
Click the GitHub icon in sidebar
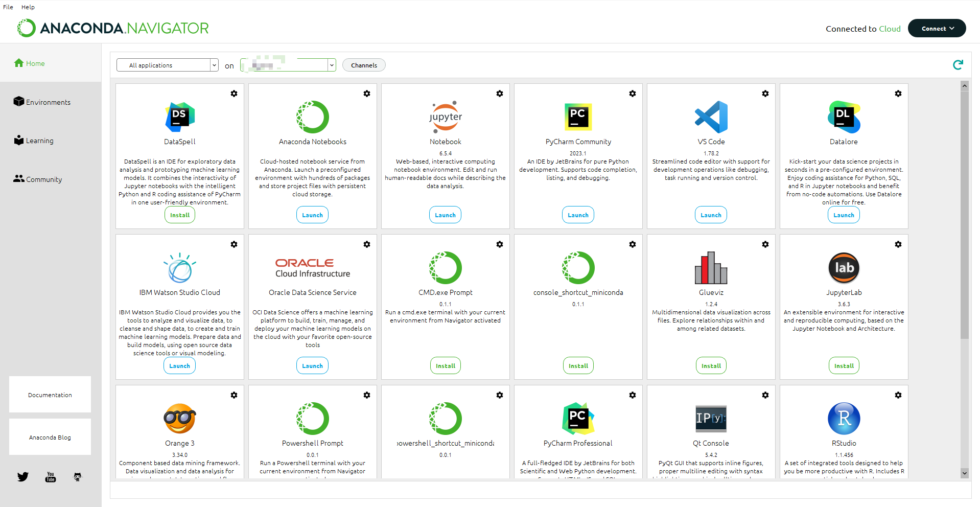coord(78,477)
